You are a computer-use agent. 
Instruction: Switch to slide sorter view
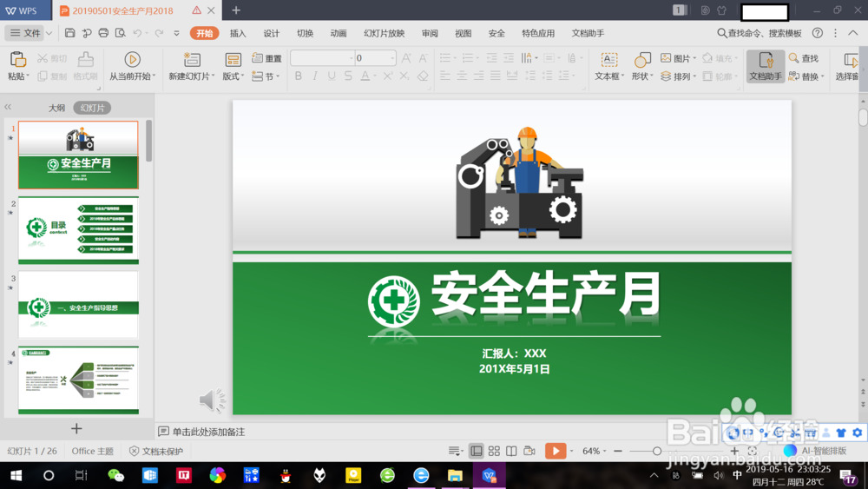(x=494, y=451)
